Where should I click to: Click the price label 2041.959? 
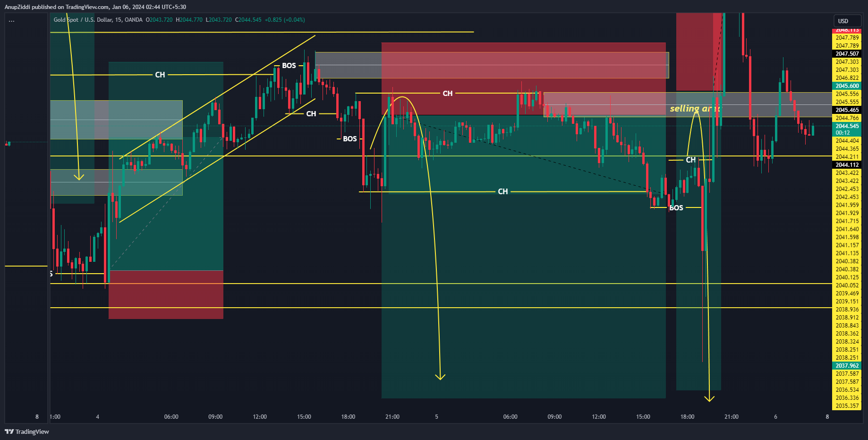point(847,205)
